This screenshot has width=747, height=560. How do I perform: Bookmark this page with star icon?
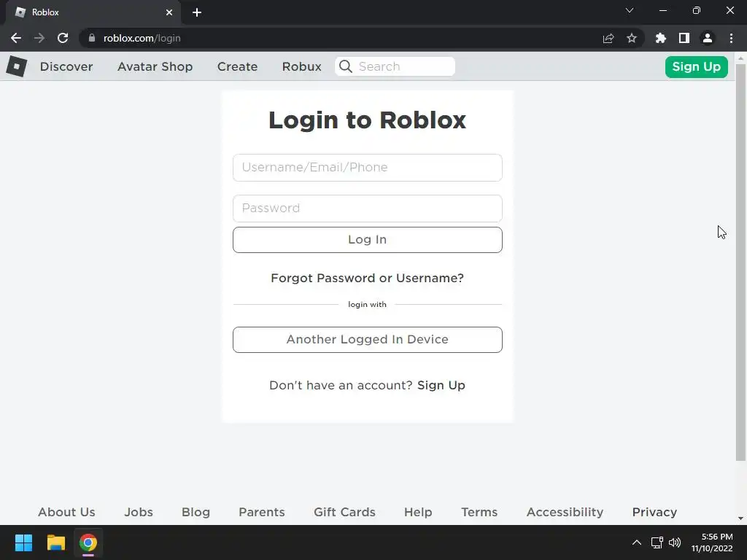coord(632,38)
